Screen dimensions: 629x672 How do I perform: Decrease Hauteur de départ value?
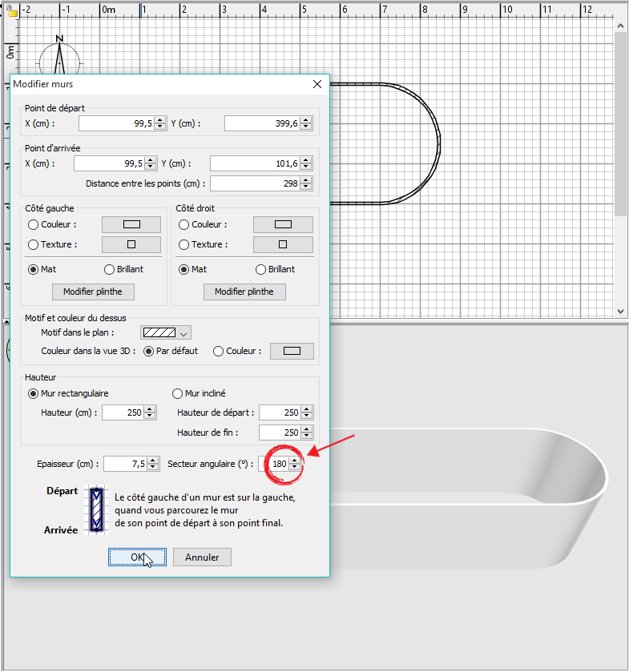[307, 416]
